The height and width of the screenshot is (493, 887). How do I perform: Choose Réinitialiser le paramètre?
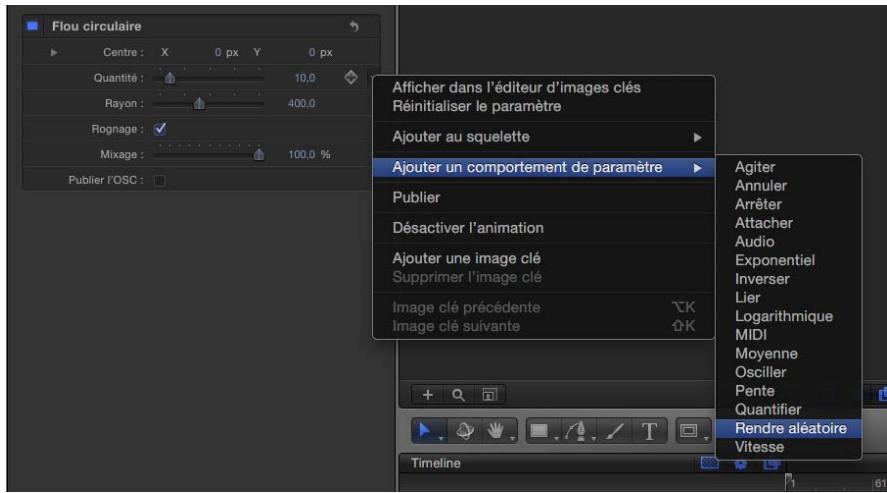click(x=544, y=106)
